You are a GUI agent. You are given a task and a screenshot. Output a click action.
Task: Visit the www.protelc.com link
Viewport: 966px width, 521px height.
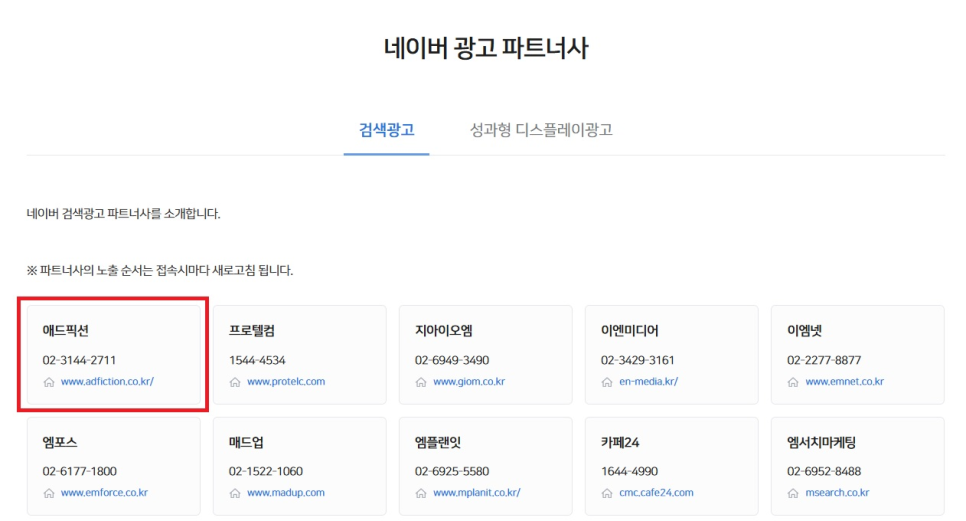pyautogui.click(x=286, y=381)
